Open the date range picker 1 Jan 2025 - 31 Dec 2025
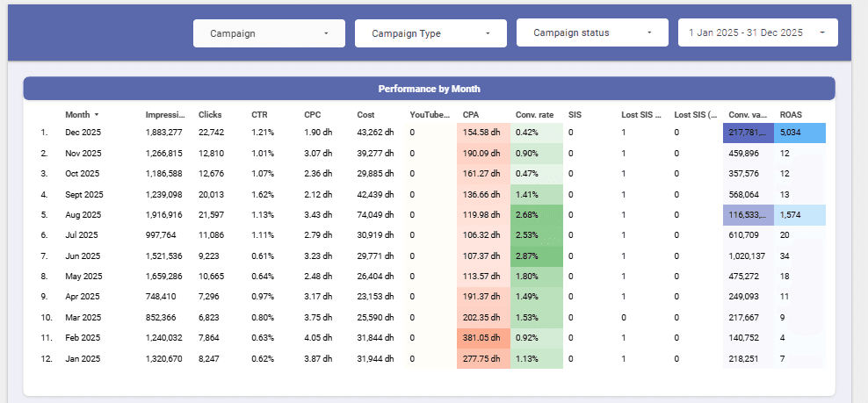This screenshot has width=868, height=403. 758,32
